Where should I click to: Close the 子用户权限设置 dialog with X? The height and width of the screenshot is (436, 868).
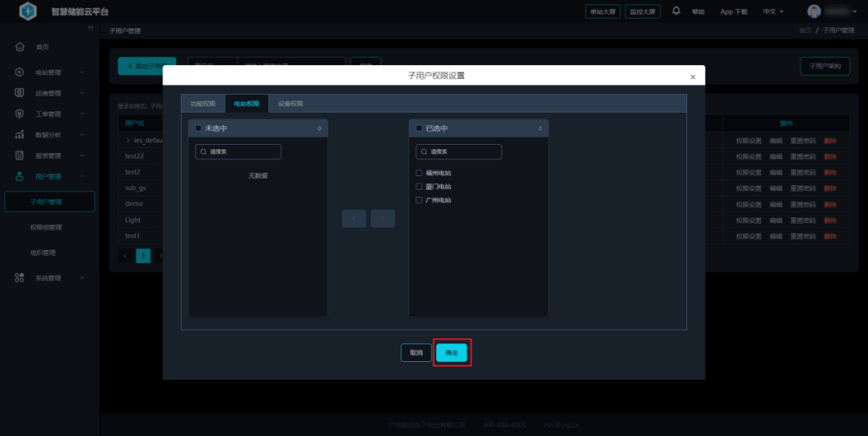coord(693,77)
